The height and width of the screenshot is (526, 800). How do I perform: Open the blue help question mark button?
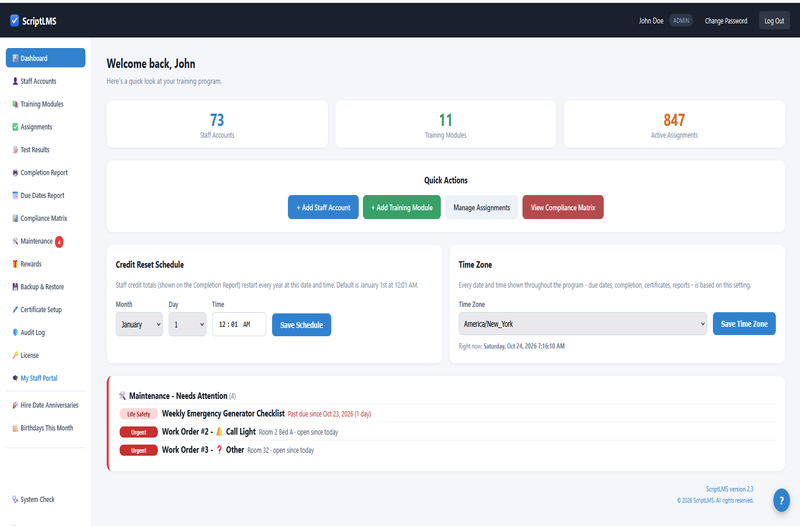pyautogui.click(x=781, y=500)
